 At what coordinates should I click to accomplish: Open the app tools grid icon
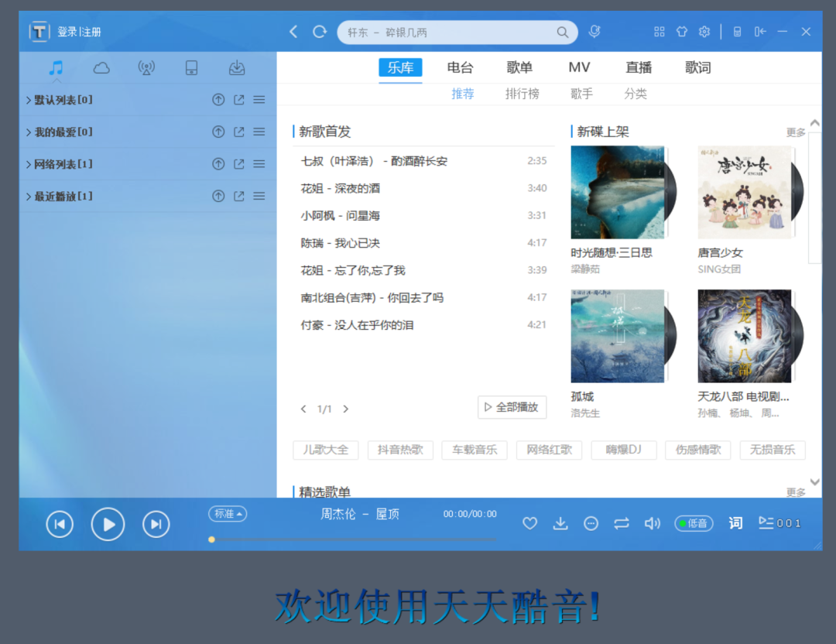(660, 32)
